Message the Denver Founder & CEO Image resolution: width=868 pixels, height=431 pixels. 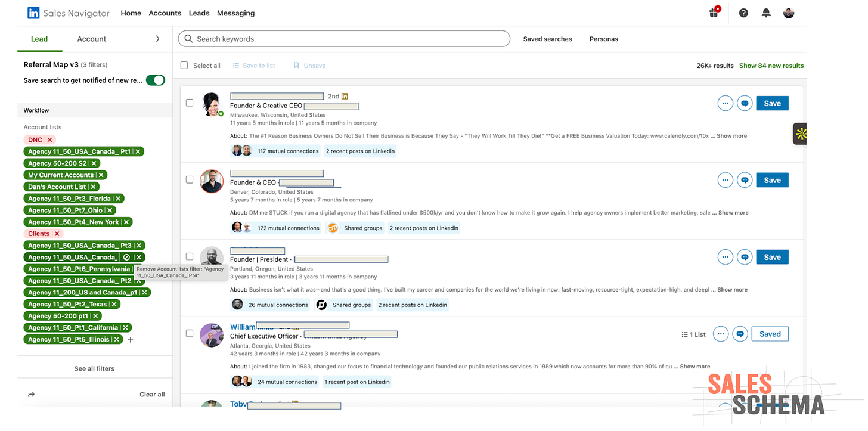click(744, 180)
